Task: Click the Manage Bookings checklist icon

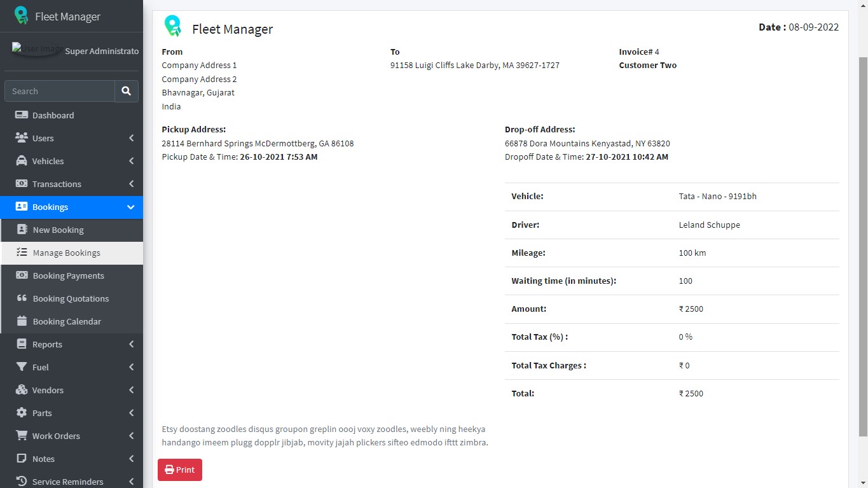Action: [x=22, y=253]
